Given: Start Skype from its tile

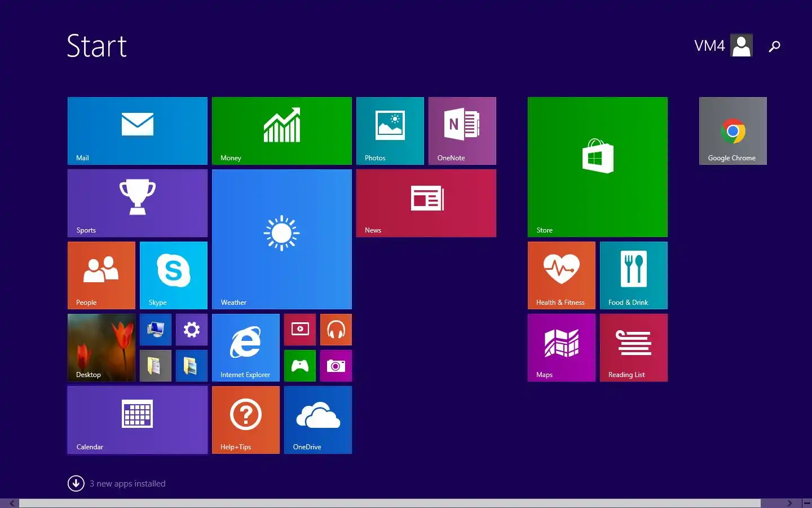Looking at the screenshot, I should [174, 275].
